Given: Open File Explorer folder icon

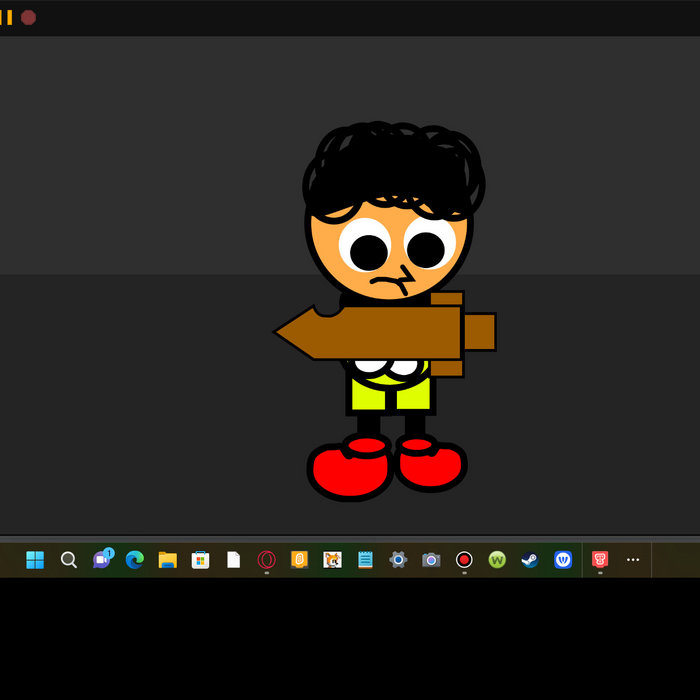Looking at the screenshot, I should pos(167,560).
